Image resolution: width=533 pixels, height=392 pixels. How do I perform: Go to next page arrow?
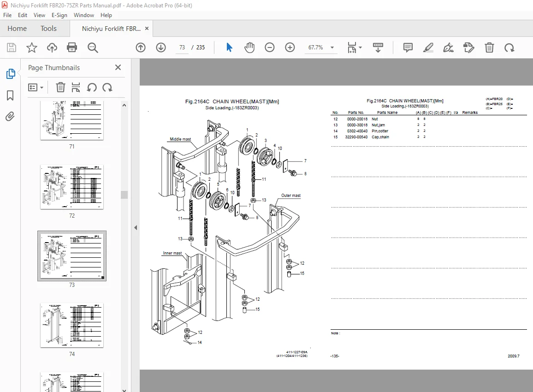(161, 48)
